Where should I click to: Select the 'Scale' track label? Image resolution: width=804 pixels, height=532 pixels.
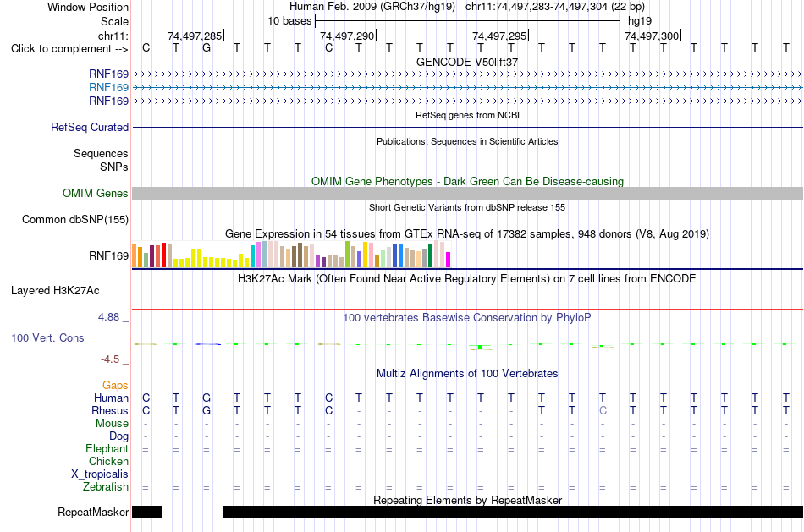point(114,21)
